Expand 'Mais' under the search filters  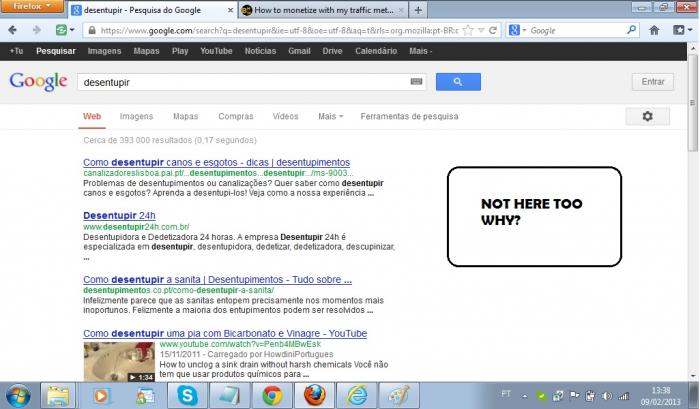click(330, 116)
